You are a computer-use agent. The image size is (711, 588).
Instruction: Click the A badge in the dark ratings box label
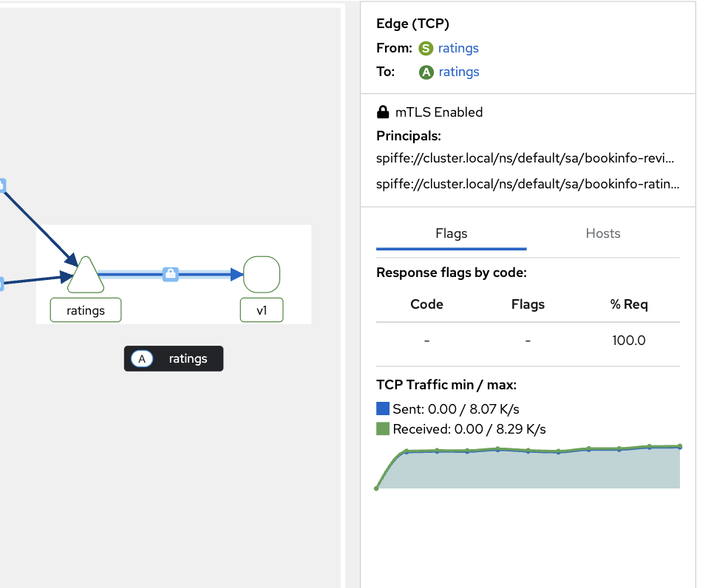[x=142, y=359]
